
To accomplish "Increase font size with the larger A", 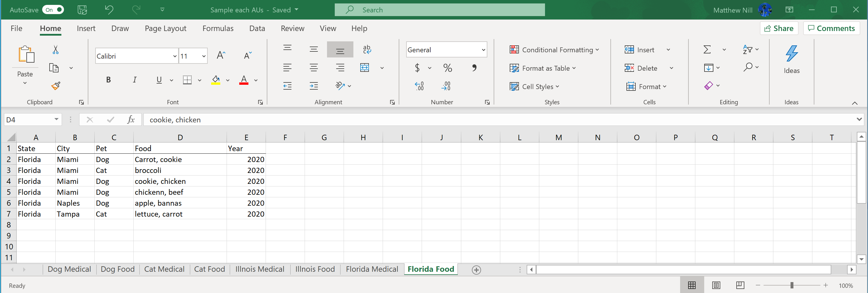I will (221, 55).
